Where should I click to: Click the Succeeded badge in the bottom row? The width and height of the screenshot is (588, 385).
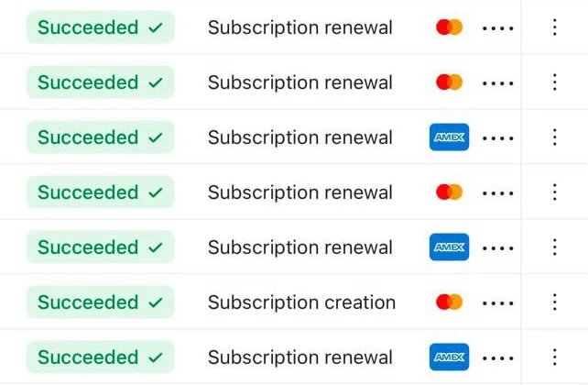(100, 357)
